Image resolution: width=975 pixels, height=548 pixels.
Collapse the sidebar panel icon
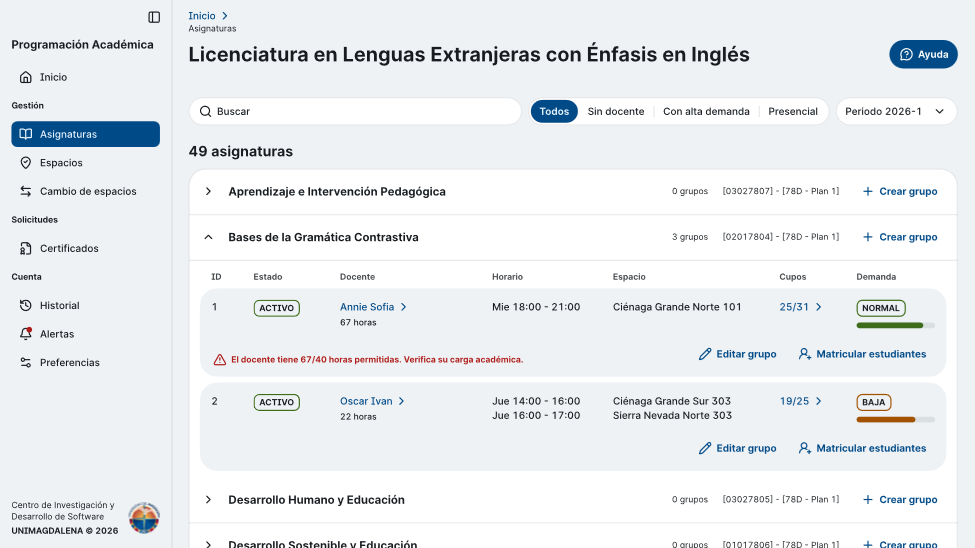(154, 17)
